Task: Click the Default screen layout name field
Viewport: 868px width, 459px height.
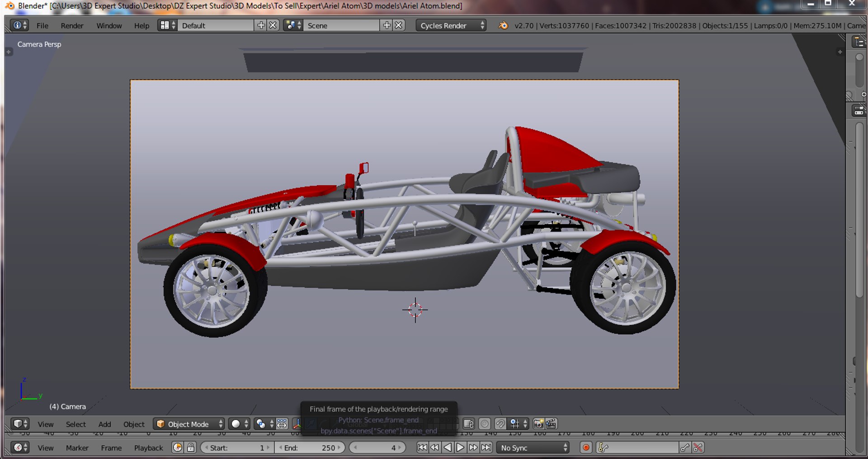Action: pyautogui.click(x=216, y=25)
